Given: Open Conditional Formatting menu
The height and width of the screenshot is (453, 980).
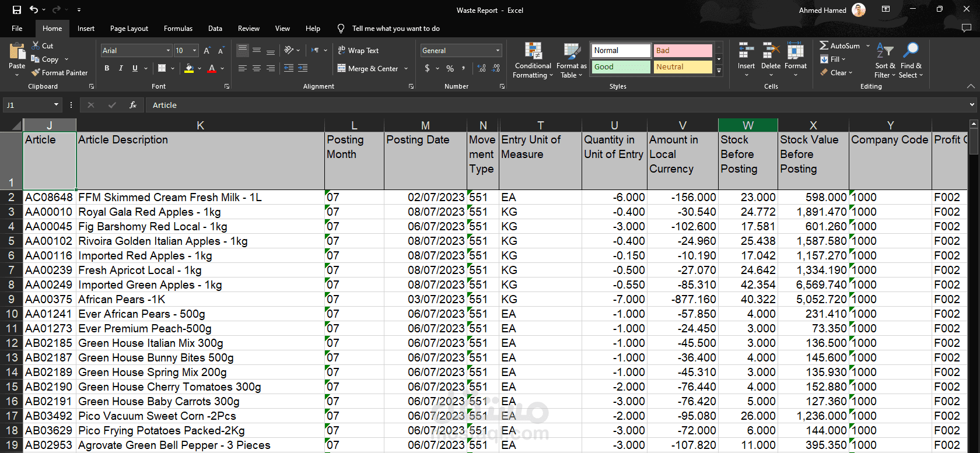Looking at the screenshot, I should click(x=533, y=60).
